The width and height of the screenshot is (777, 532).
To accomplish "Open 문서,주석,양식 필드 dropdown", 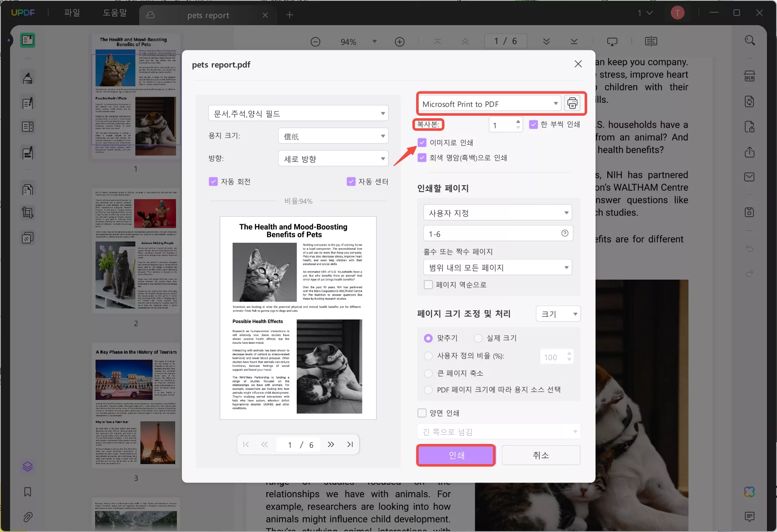I will (298, 113).
